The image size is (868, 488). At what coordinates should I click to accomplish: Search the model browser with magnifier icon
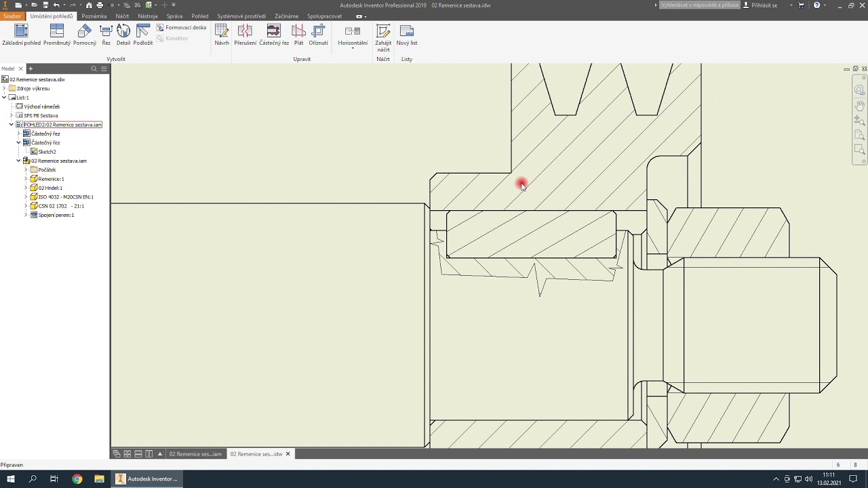point(94,68)
